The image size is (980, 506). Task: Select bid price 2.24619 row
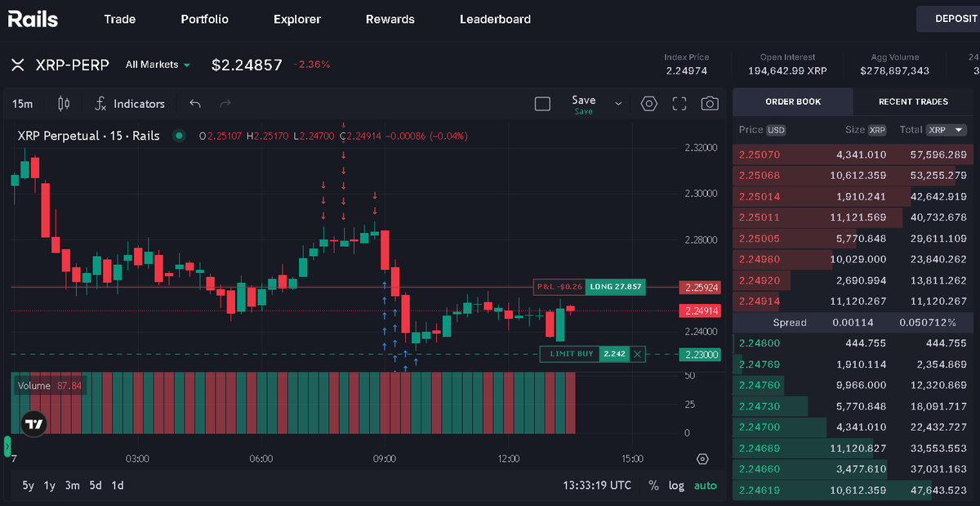click(x=853, y=490)
